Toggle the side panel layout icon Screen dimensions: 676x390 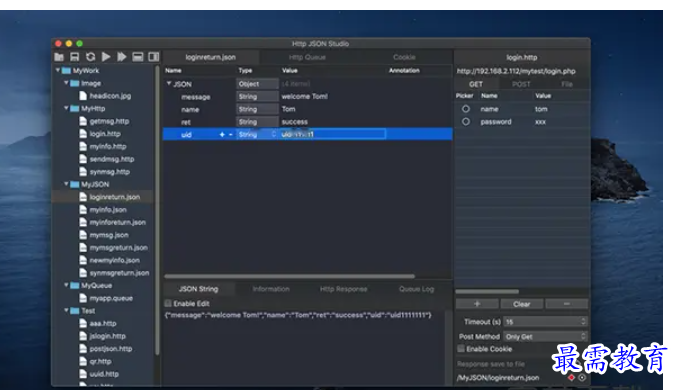(153, 57)
